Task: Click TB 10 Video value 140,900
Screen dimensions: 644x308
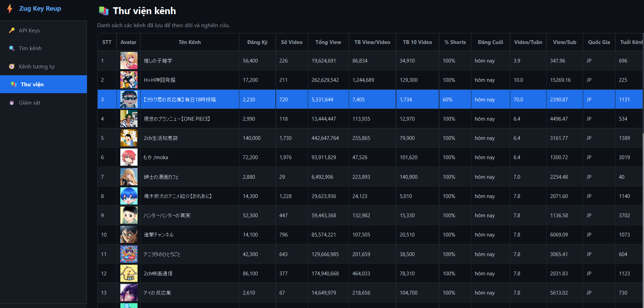Action: [x=408, y=177]
